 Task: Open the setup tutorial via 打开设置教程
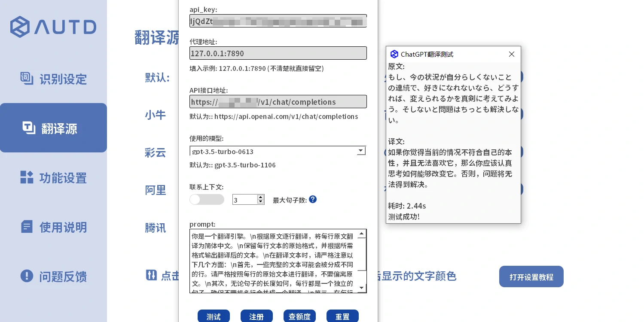(531, 276)
